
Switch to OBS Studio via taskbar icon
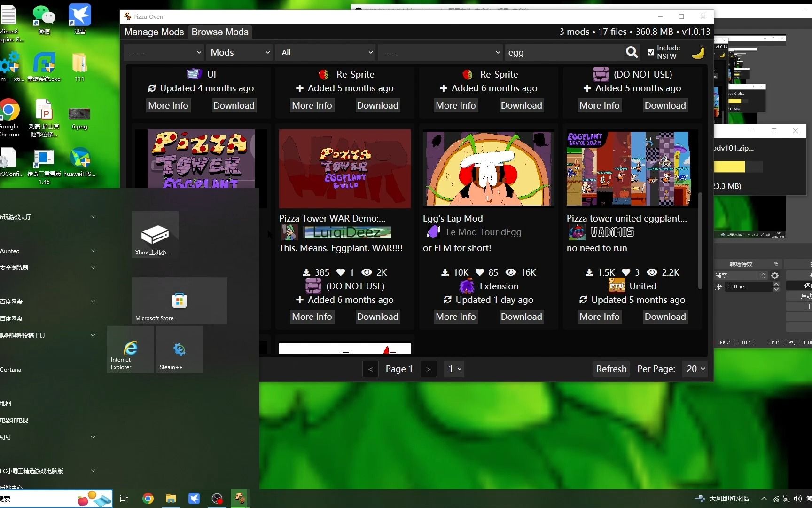(217, 499)
